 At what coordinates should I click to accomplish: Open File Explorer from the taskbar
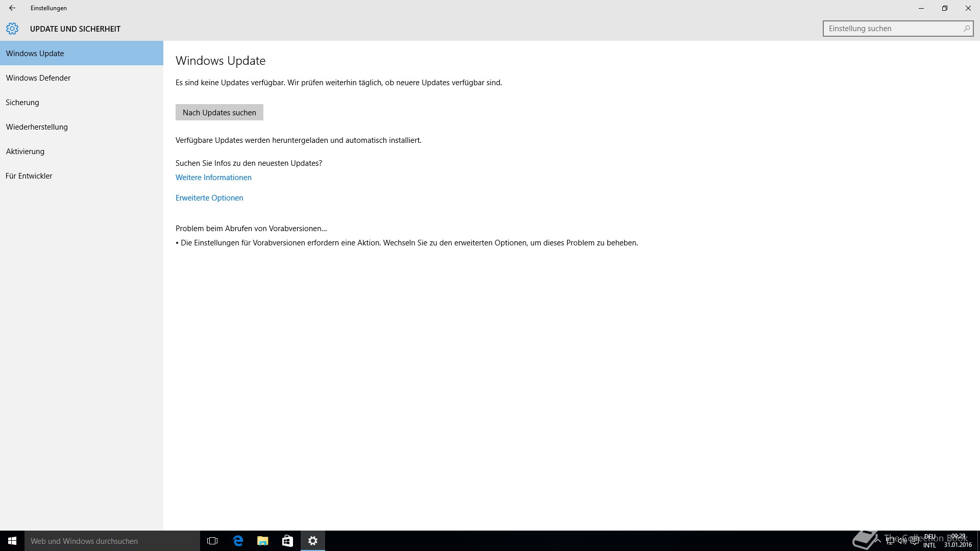(263, 541)
